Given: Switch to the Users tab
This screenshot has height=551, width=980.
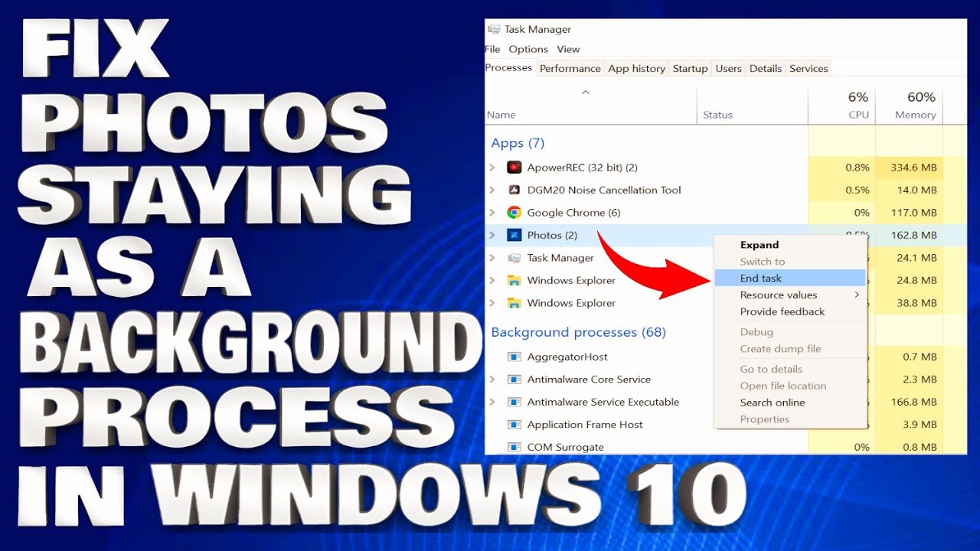Looking at the screenshot, I should point(728,68).
